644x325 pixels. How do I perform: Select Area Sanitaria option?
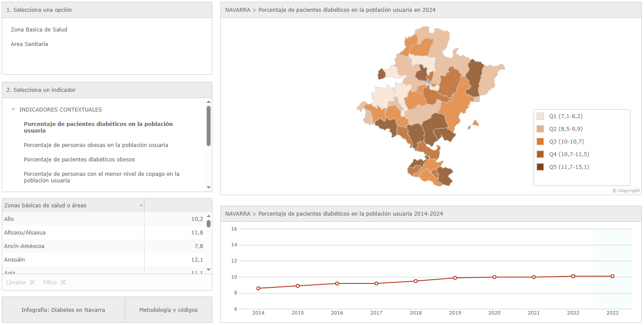29,44
